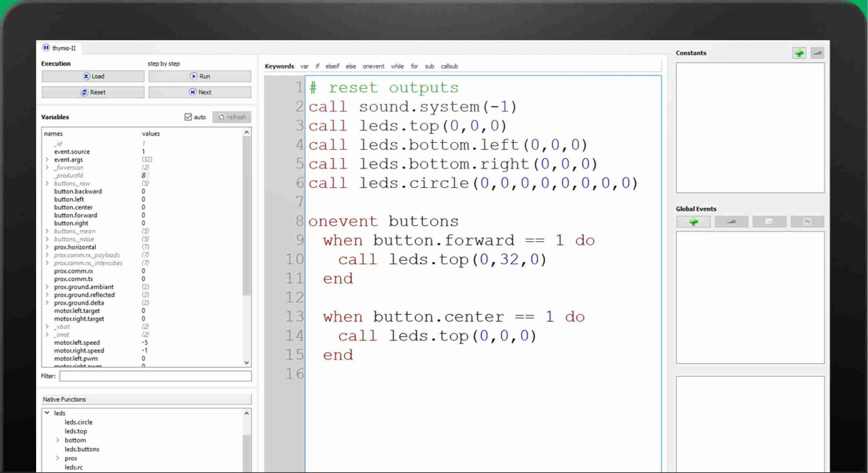Click the variables Filter input field
868x473 pixels.
tap(155, 376)
